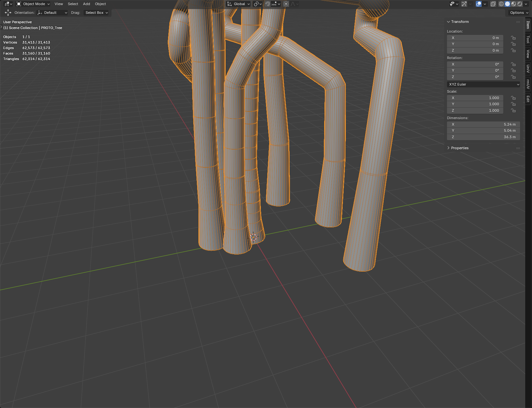This screenshot has width=532, height=408.
Task: Toggle X-ray view icon
Action: (493, 4)
